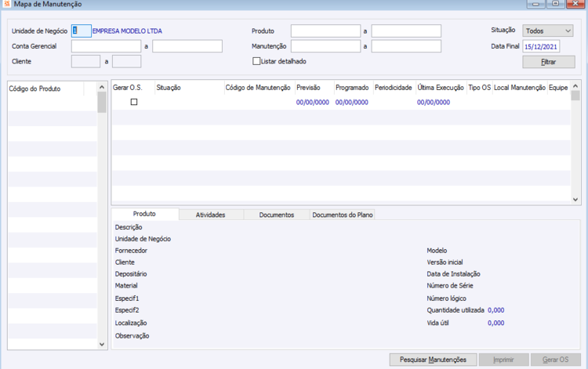Maximize the Mapa de Manutenção window

(x=555, y=4)
